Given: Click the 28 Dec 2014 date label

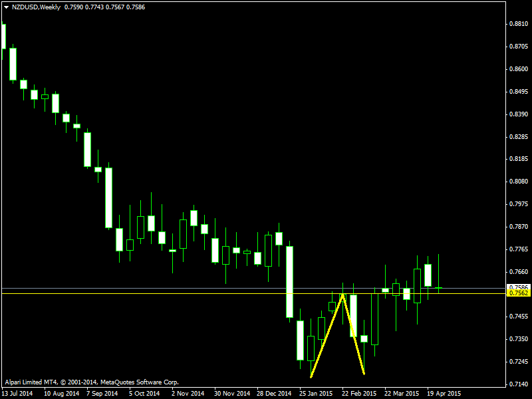Looking at the screenshot, I should [x=274, y=394].
